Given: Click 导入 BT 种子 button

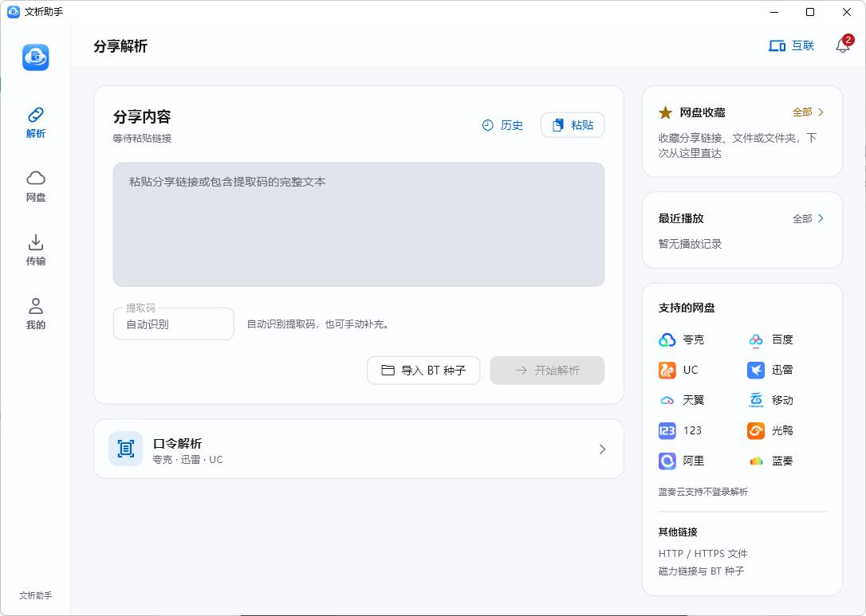Looking at the screenshot, I should pyautogui.click(x=423, y=371).
